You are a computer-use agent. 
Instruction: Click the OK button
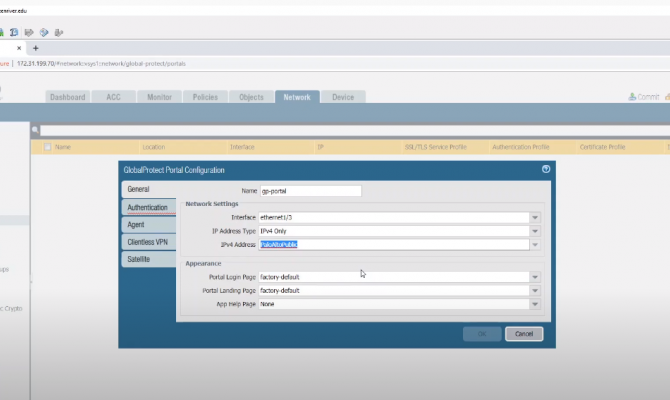pyautogui.click(x=482, y=334)
